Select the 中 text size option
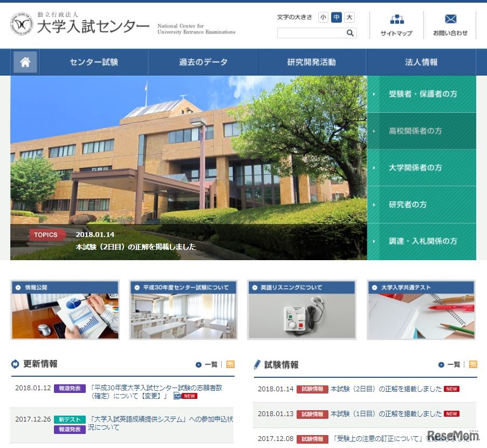This screenshot has width=487, height=448. click(336, 17)
